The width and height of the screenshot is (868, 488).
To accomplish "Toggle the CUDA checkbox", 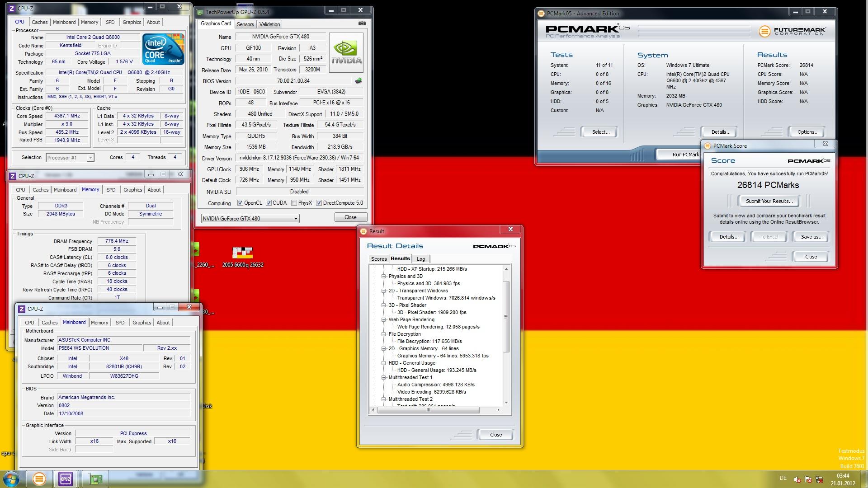I will (269, 203).
